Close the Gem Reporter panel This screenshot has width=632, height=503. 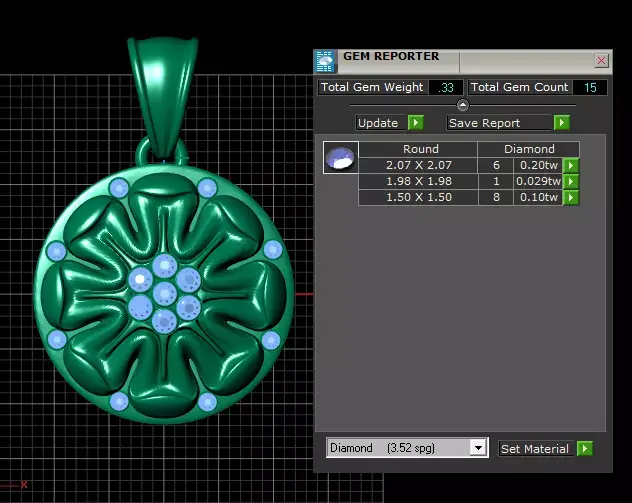coord(601,60)
